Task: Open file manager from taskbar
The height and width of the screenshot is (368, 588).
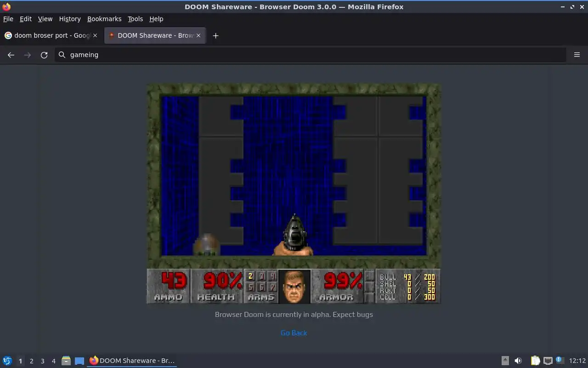Action: (x=66, y=361)
